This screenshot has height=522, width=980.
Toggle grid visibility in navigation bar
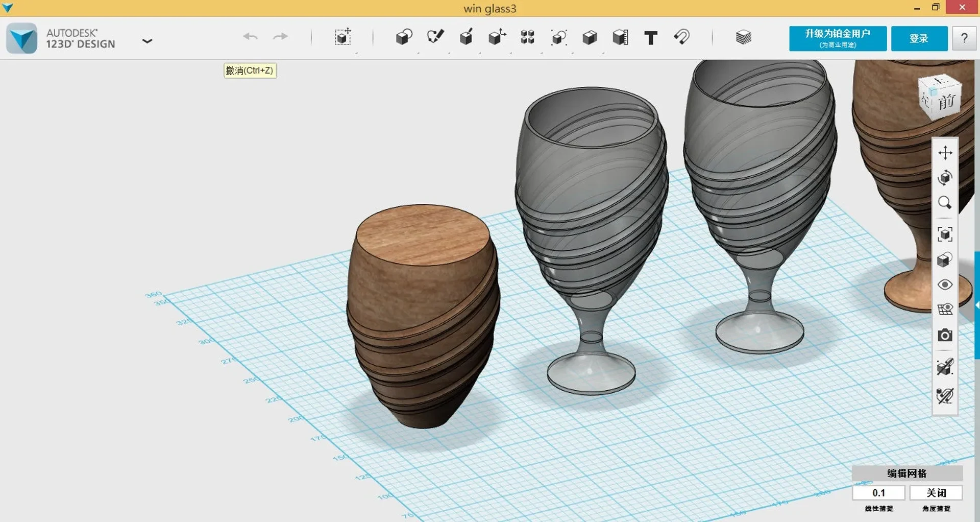(x=945, y=310)
